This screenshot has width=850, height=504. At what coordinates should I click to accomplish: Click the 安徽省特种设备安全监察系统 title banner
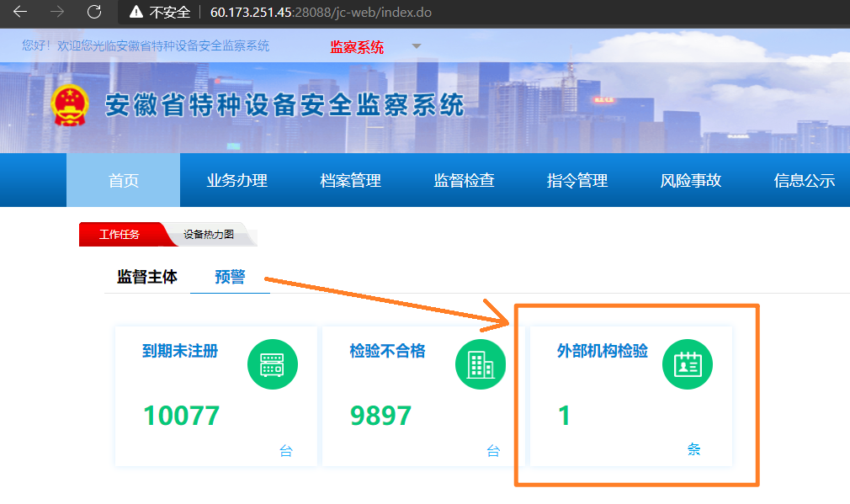(x=284, y=105)
